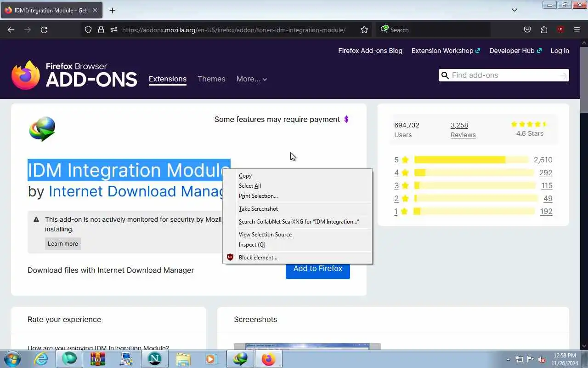This screenshot has width=588, height=368.
Task: Open the Themes navigation link
Action: [211, 79]
